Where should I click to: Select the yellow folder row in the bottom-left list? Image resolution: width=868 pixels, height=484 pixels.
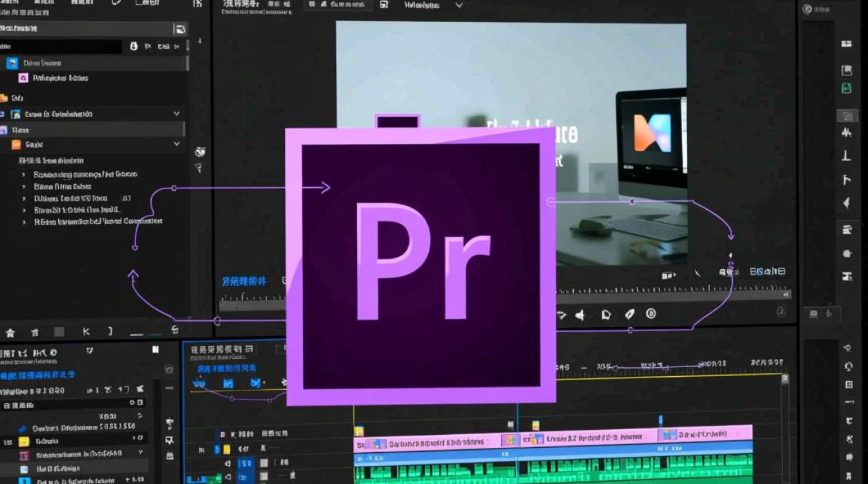pos(74,442)
